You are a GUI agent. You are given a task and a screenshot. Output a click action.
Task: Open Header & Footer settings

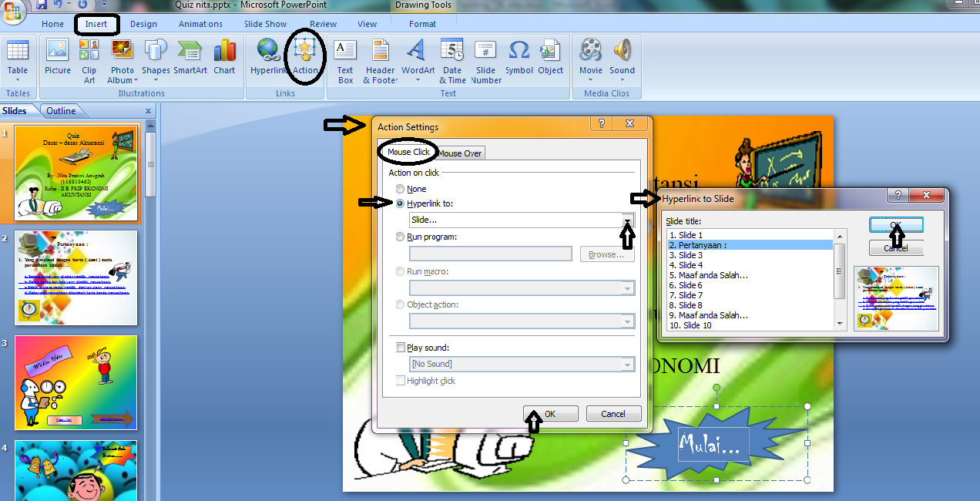coord(381,61)
